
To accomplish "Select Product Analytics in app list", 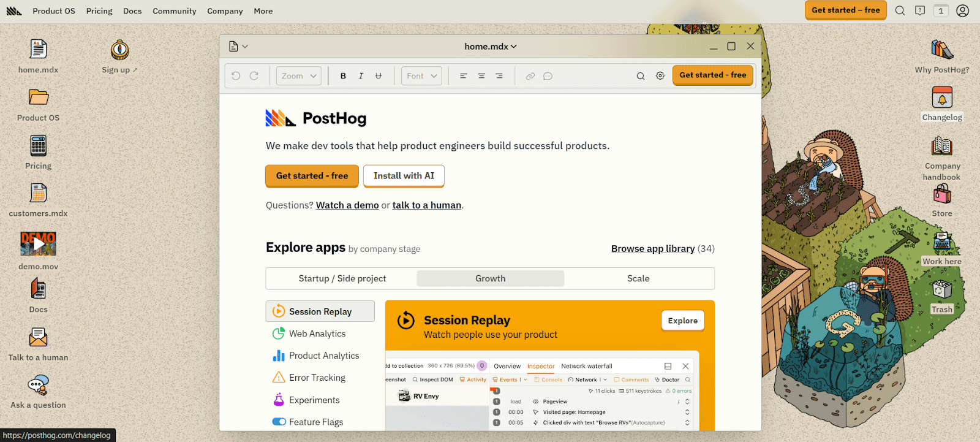I will [x=320, y=356].
